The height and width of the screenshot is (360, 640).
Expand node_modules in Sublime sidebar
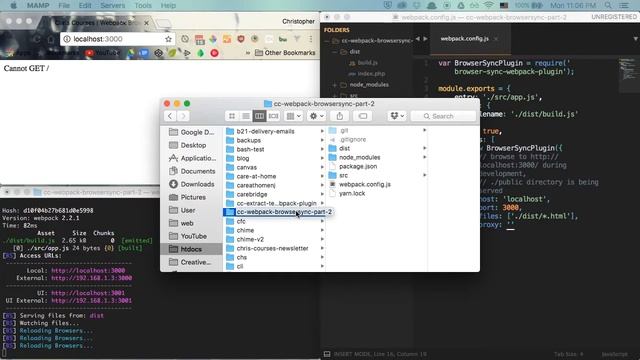[335, 85]
